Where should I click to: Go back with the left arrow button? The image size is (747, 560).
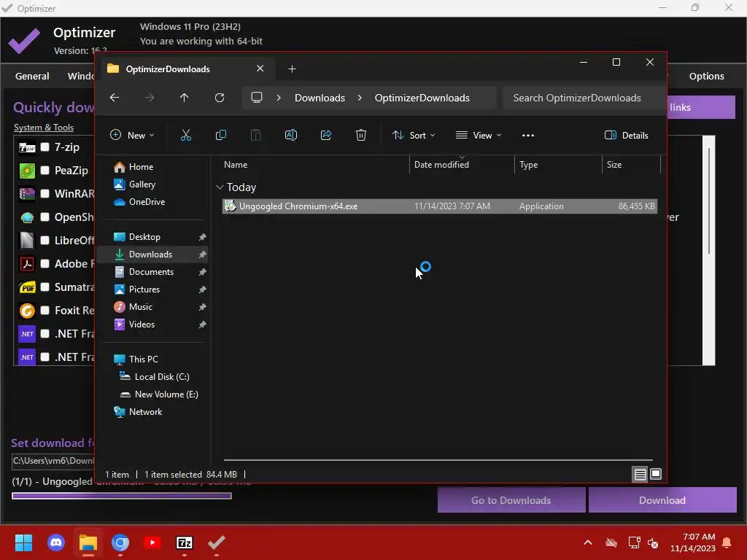click(115, 98)
